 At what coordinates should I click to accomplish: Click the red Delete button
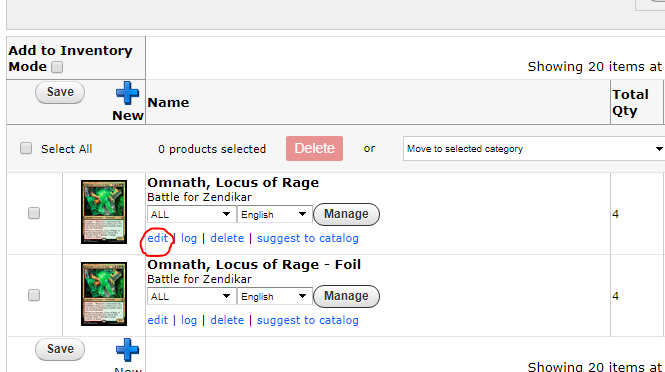[314, 148]
